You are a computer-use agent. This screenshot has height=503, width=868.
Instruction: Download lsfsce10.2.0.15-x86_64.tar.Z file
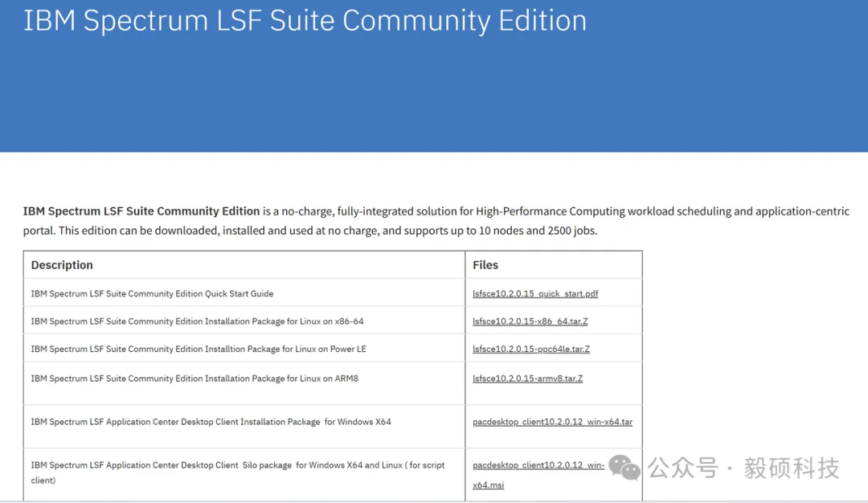coord(530,321)
